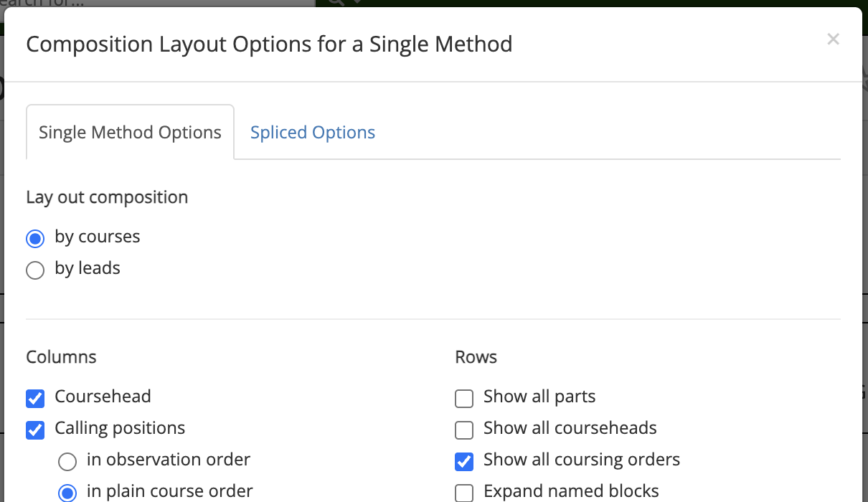The width and height of the screenshot is (868, 502).
Task: Set calling positions to observation order
Action: (67, 462)
